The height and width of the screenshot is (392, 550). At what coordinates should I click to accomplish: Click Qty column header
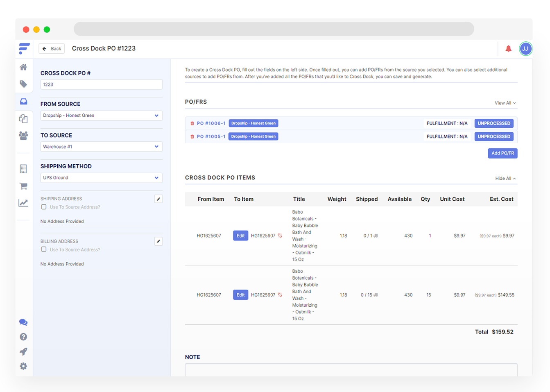click(426, 199)
